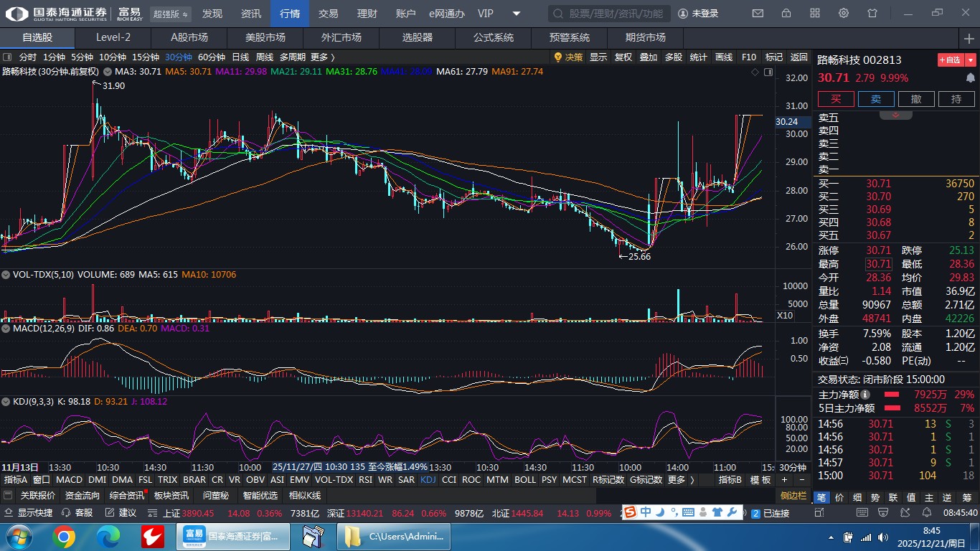Select the 日线 daily chart period
The image size is (980, 551).
(240, 57)
